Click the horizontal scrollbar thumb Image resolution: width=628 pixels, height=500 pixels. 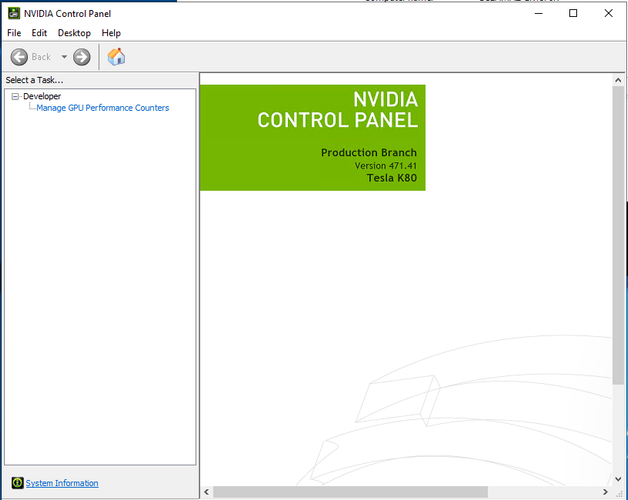tap(350, 491)
